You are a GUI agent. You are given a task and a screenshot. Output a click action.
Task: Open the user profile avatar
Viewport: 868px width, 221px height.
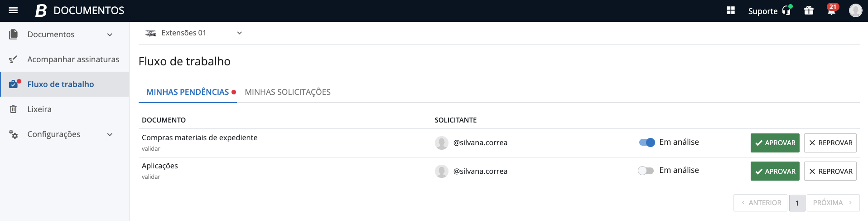point(855,10)
